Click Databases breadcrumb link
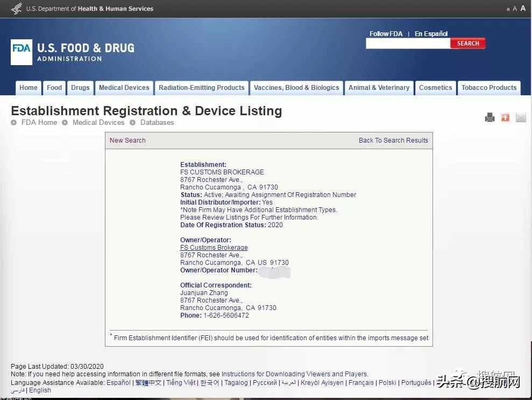The width and height of the screenshot is (532, 400). pos(157,123)
